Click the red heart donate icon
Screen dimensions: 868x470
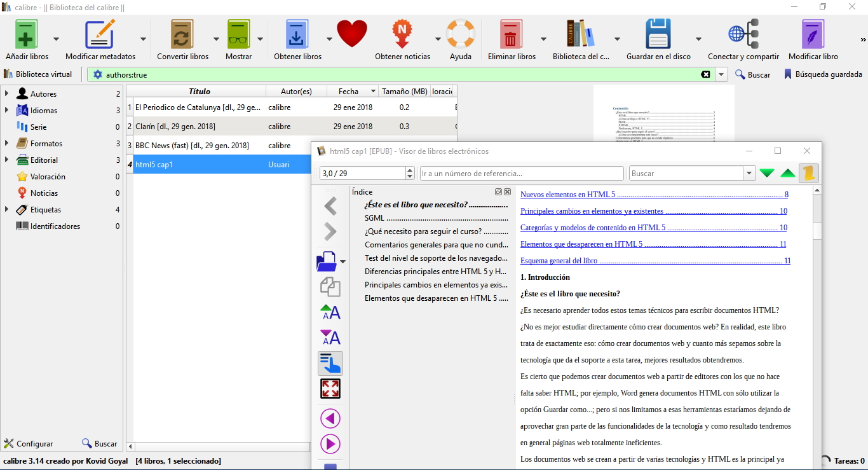coord(352,34)
